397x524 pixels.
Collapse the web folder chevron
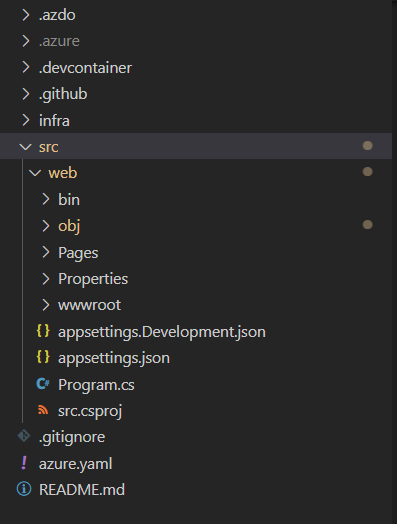click(x=35, y=173)
